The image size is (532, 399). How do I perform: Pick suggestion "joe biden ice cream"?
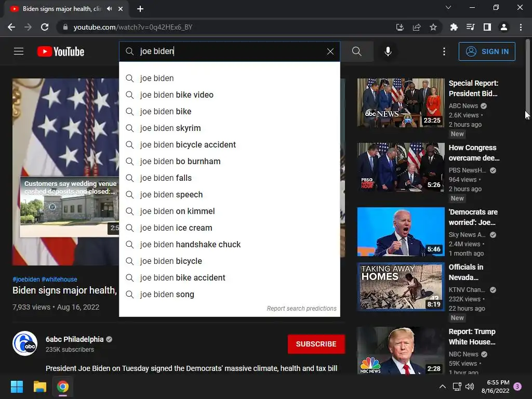(x=229, y=228)
